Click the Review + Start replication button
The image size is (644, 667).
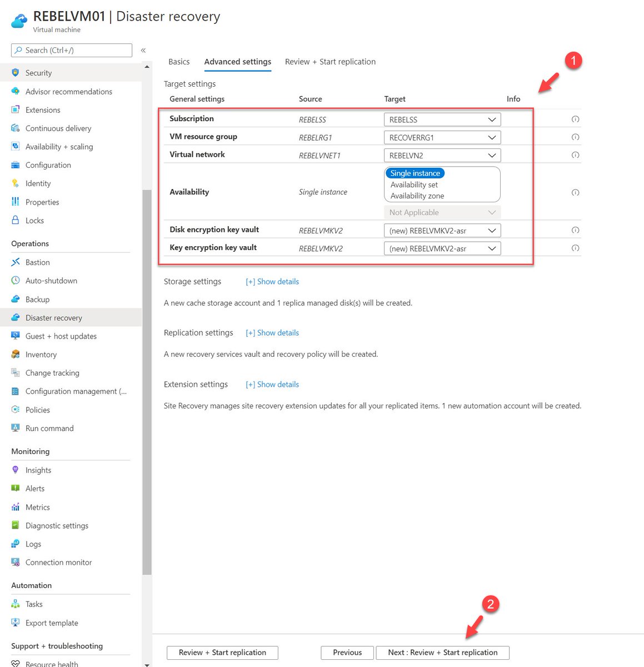(x=222, y=653)
